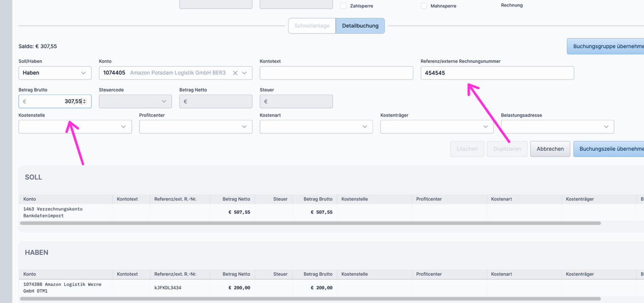Click the Abbrechen button
The height and width of the screenshot is (303, 644).
tap(550, 149)
